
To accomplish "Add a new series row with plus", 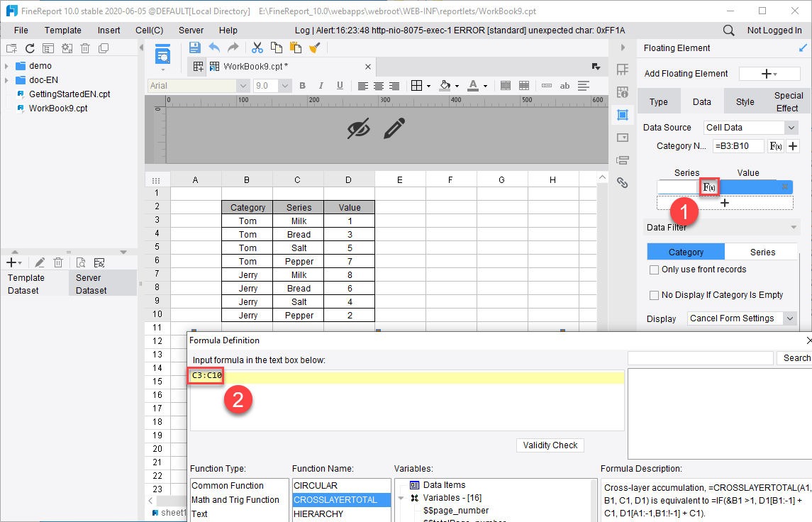I will (x=725, y=203).
